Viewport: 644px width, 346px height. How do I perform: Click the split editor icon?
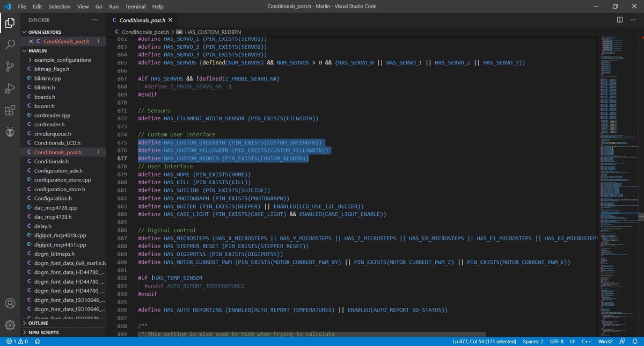click(x=620, y=20)
